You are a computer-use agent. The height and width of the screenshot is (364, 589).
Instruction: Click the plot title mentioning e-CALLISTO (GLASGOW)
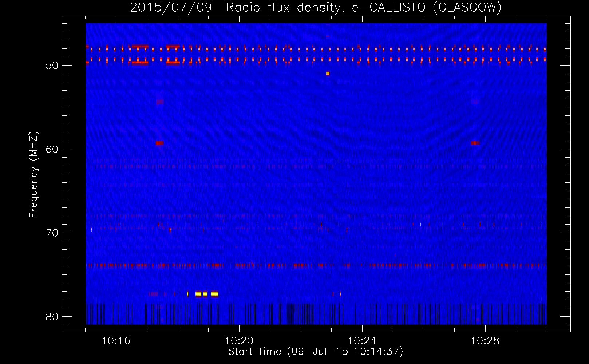tap(316, 7)
